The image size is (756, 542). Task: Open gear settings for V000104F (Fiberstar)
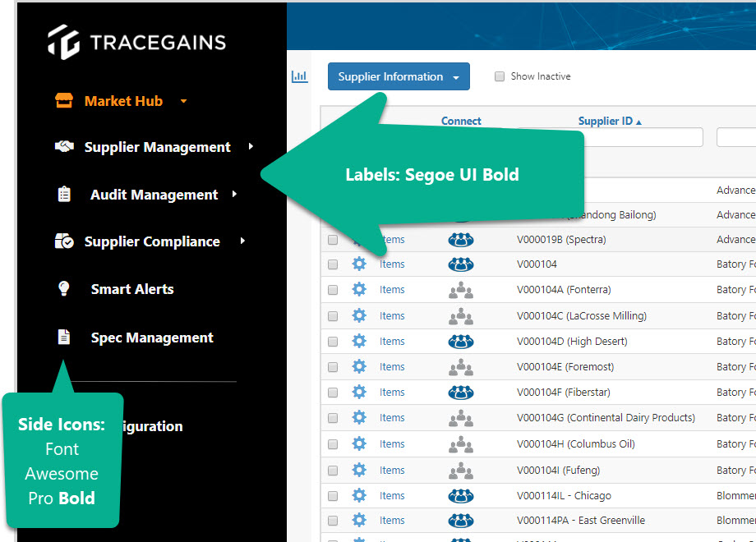pyautogui.click(x=359, y=393)
